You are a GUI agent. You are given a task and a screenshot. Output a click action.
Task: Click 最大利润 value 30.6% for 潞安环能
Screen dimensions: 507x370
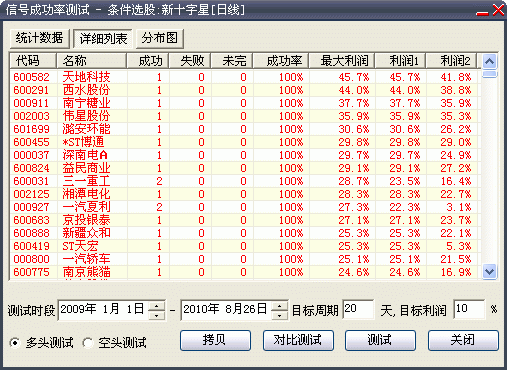pos(354,129)
